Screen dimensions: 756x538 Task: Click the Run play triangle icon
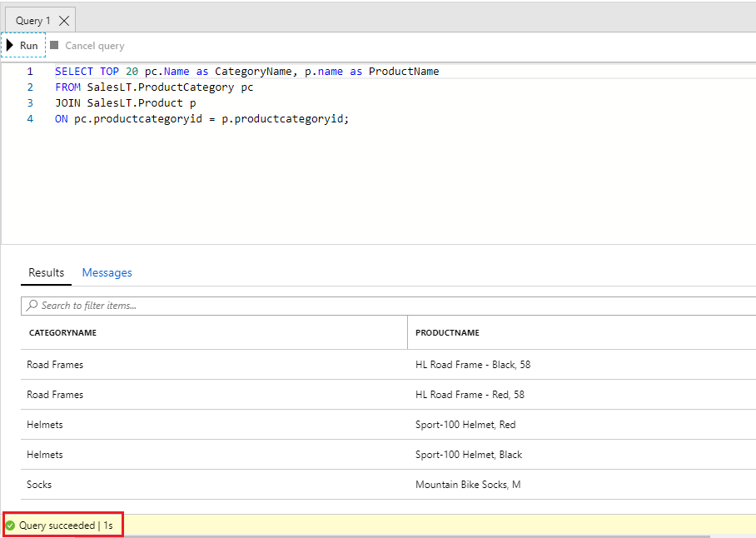8,46
